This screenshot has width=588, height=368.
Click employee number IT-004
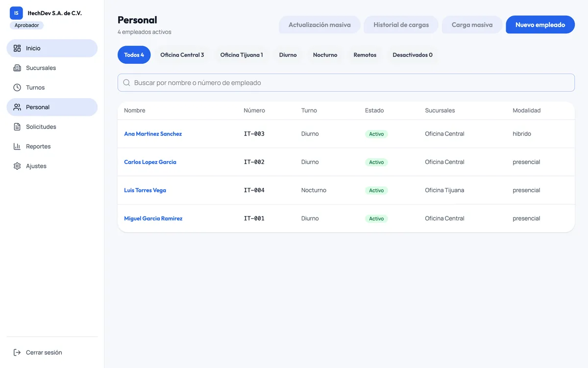254,190
